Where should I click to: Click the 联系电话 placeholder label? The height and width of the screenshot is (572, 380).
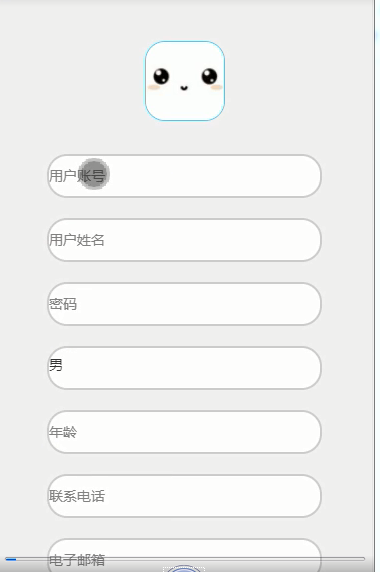pos(77,496)
